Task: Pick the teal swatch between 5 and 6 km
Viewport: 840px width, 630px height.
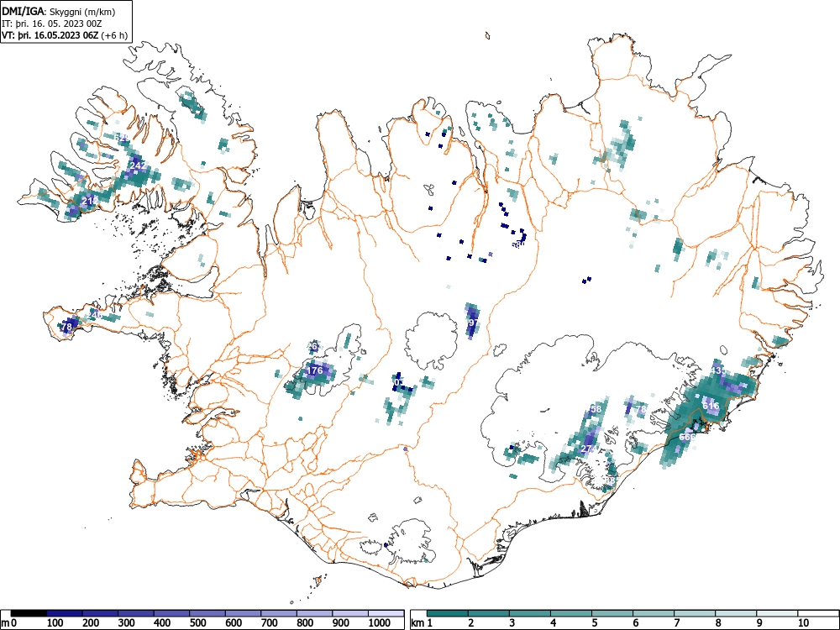Action: click(x=613, y=613)
